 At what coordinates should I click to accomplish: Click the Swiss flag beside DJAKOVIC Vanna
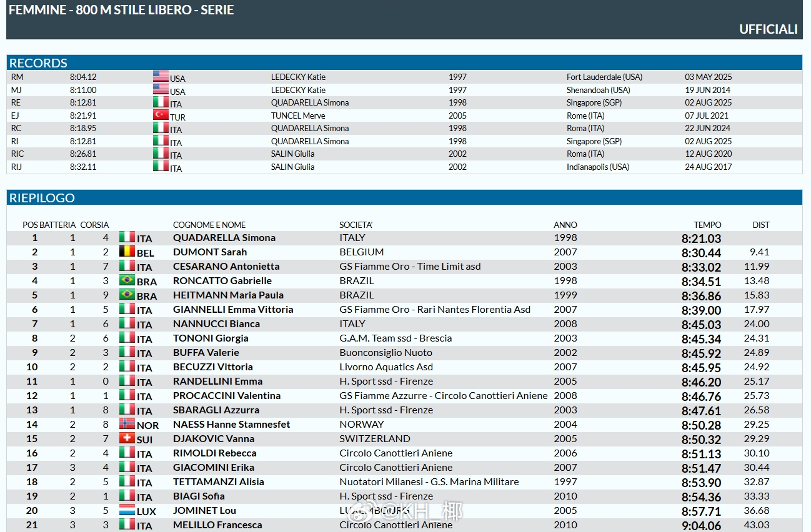(x=127, y=438)
